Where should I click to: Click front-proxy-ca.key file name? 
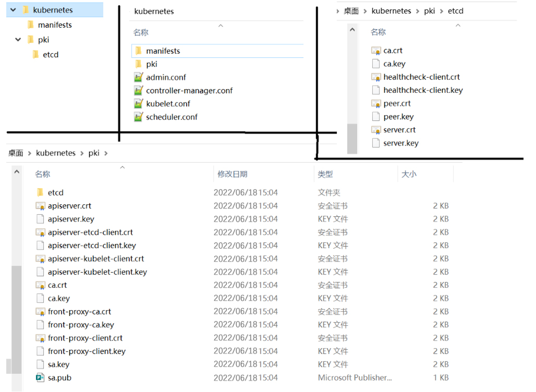[x=81, y=325]
